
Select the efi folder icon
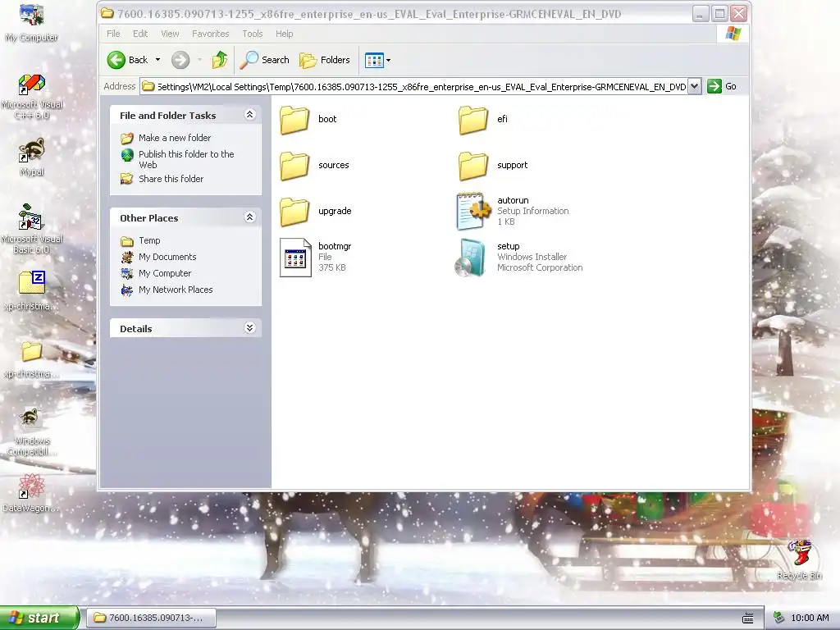coord(473,120)
